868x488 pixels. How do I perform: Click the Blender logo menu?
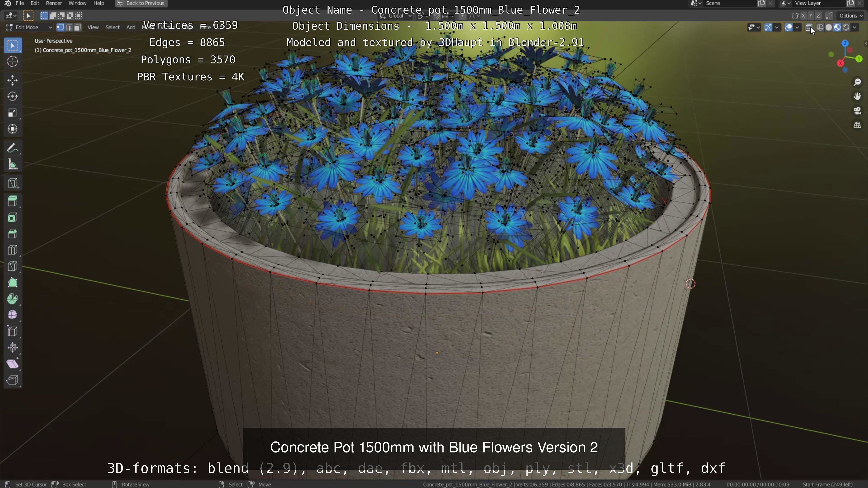[x=8, y=3]
